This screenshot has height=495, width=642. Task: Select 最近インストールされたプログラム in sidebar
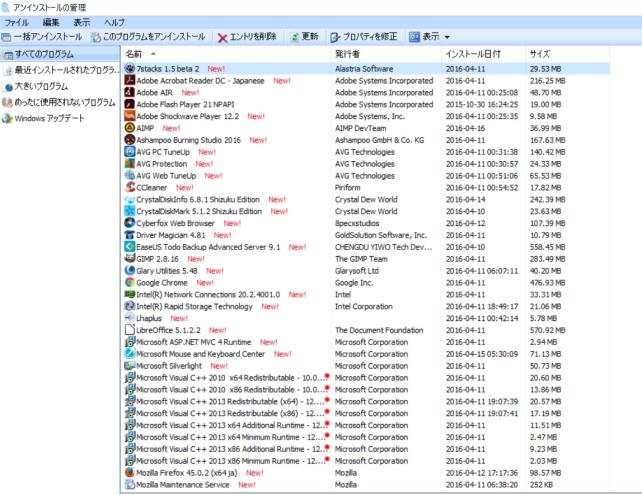pos(60,70)
